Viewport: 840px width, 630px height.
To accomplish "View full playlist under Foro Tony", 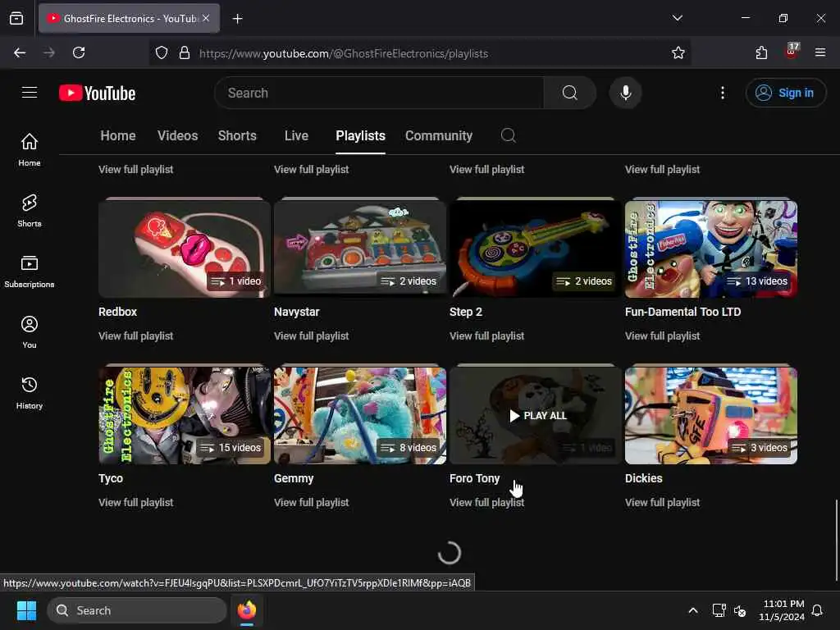I will coord(486,503).
